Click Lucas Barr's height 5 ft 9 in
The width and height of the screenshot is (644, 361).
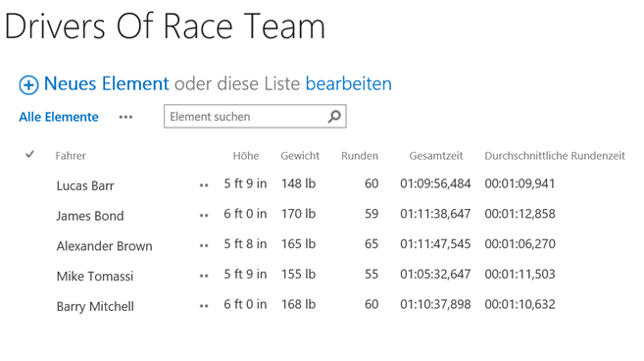tap(245, 183)
